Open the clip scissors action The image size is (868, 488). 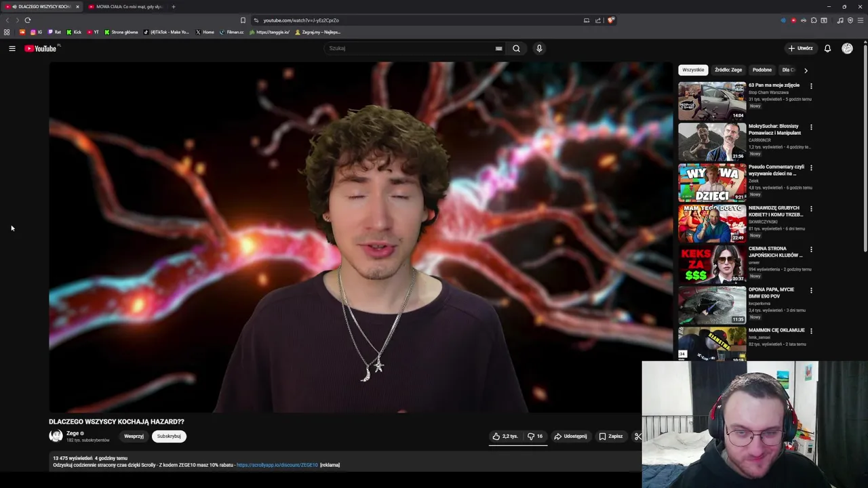[637, 436]
